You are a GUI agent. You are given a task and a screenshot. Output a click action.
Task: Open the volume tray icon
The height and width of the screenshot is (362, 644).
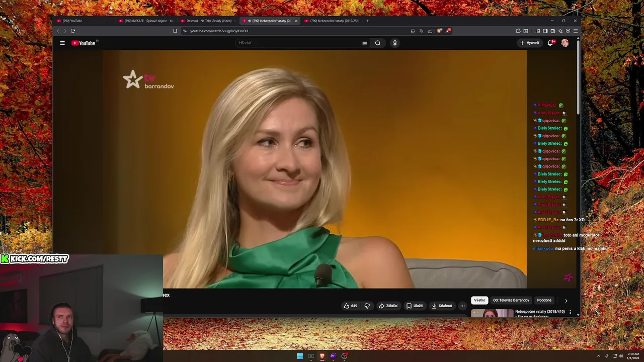(621, 356)
